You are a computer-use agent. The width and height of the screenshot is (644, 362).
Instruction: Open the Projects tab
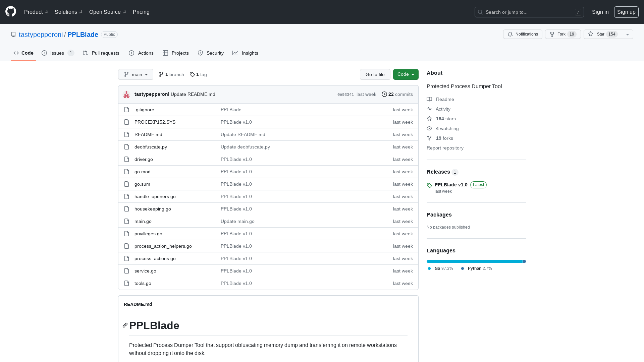(x=176, y=53)
